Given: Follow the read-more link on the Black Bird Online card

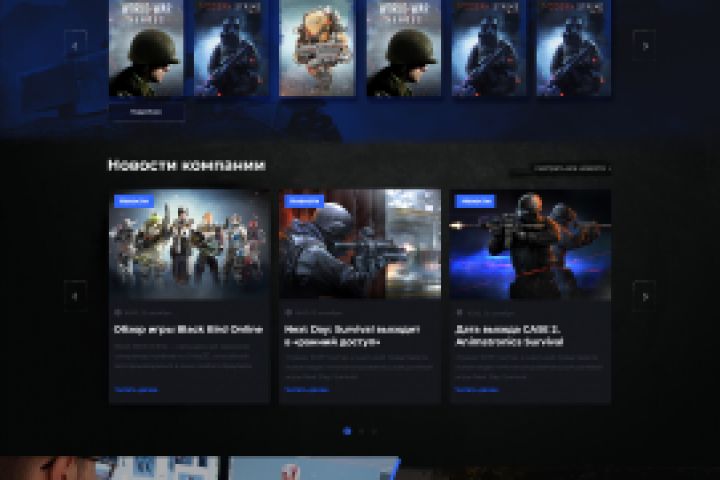Looking at the screenshot, I should [x=136, y=390].
